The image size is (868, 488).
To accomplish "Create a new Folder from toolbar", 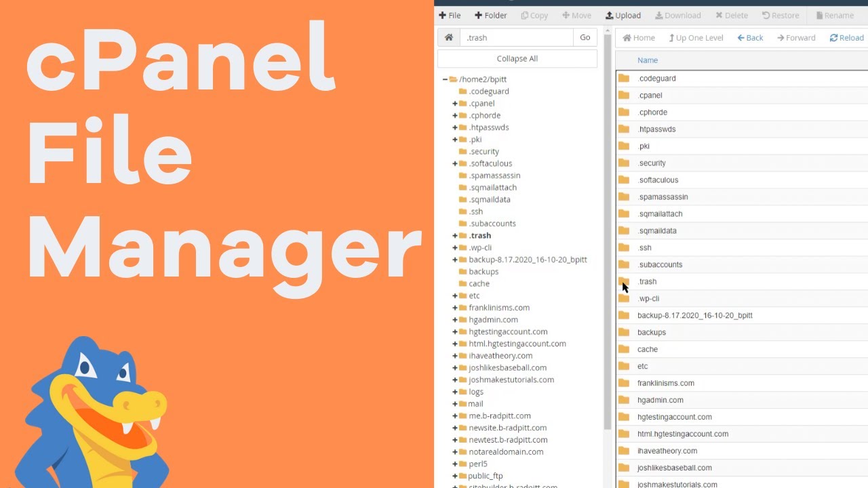I will [x=490, y=16].
